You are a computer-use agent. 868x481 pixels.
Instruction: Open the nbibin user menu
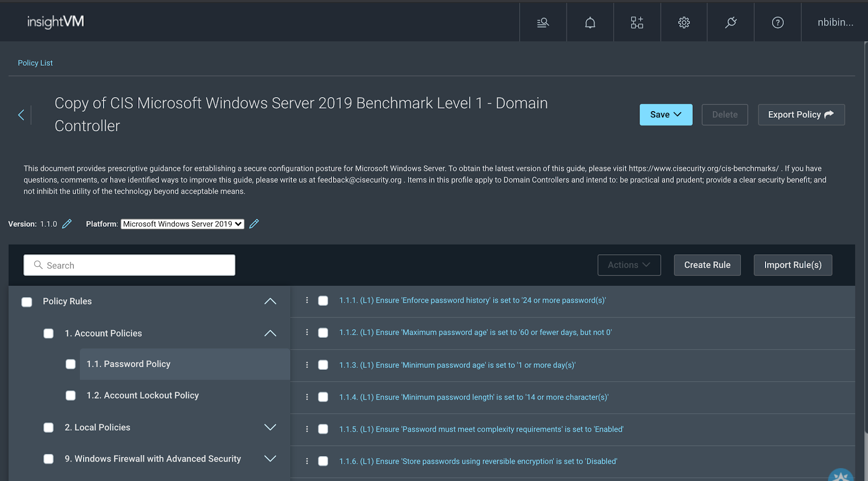click(x=835, y=22)
